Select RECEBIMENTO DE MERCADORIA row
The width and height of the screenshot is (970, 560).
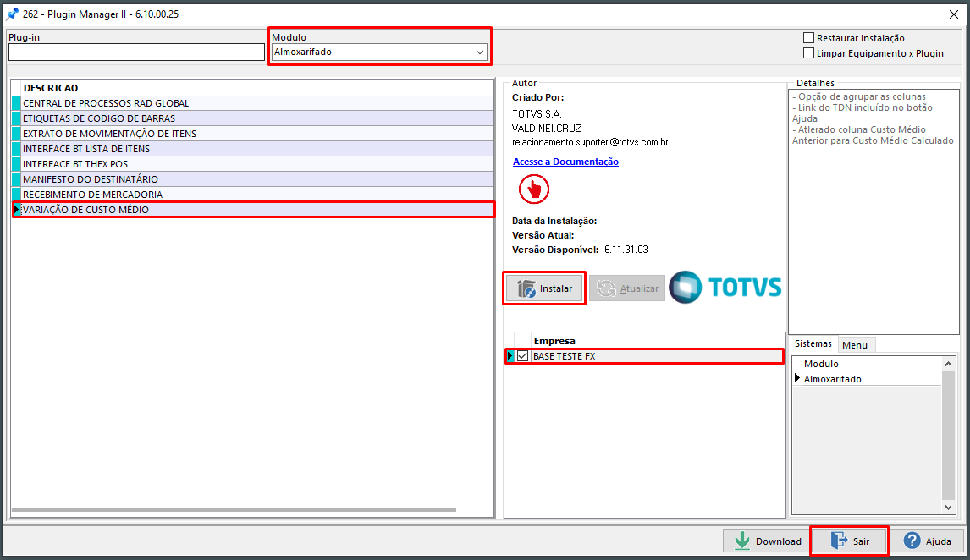pos(253,194)
